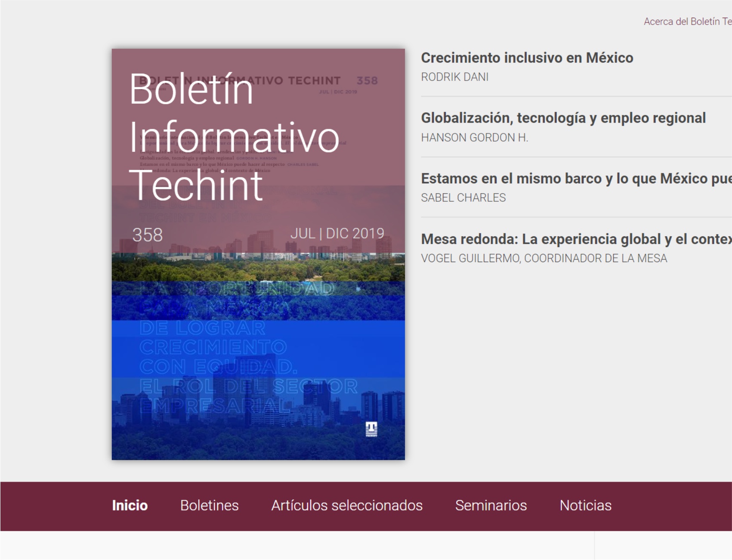Screen dimensions: 732x560
Task: Select author name SABEL CHARLES
Action: point(463,198)
